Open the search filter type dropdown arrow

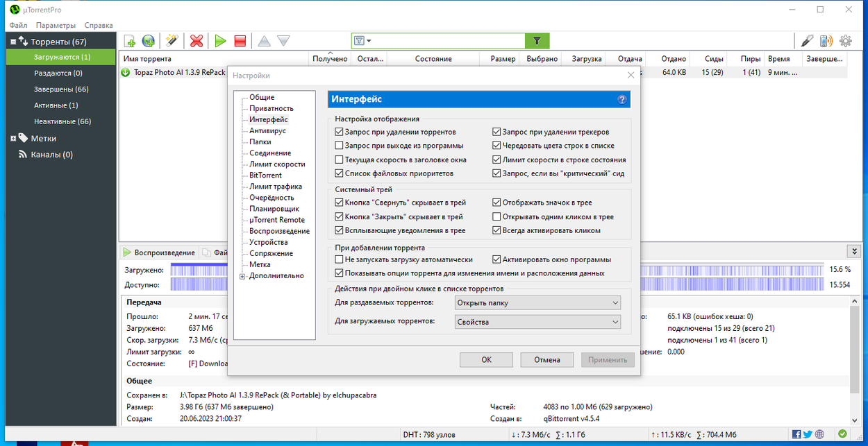pos(369,41)
